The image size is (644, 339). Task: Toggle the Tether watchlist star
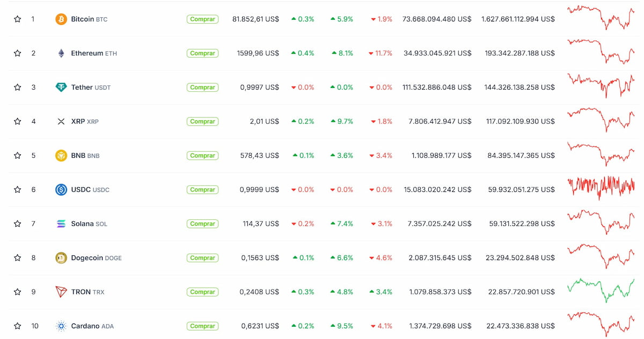[17, 87]
